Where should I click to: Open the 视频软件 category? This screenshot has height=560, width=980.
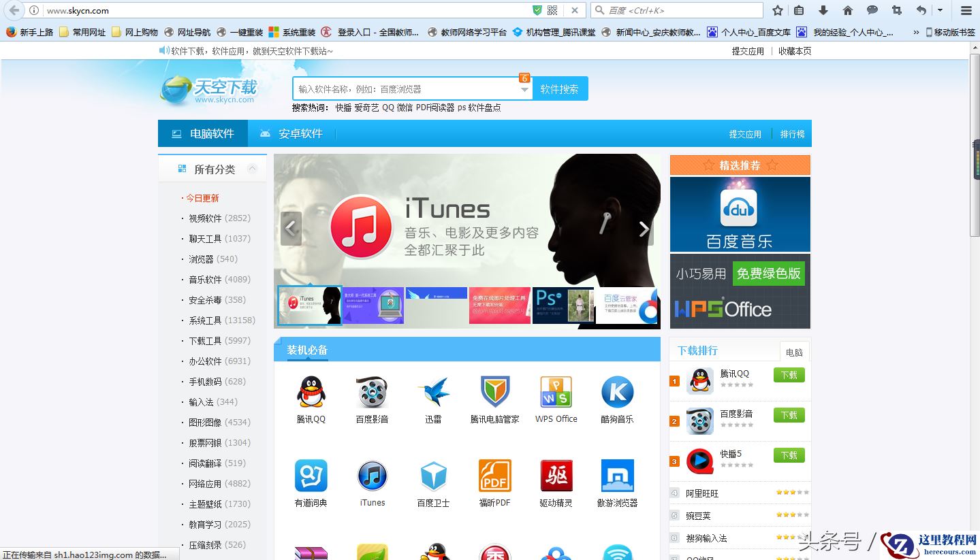[205, 218]
